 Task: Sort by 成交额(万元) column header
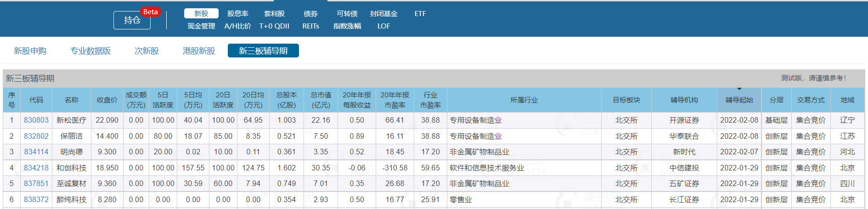tap(136, 100)
